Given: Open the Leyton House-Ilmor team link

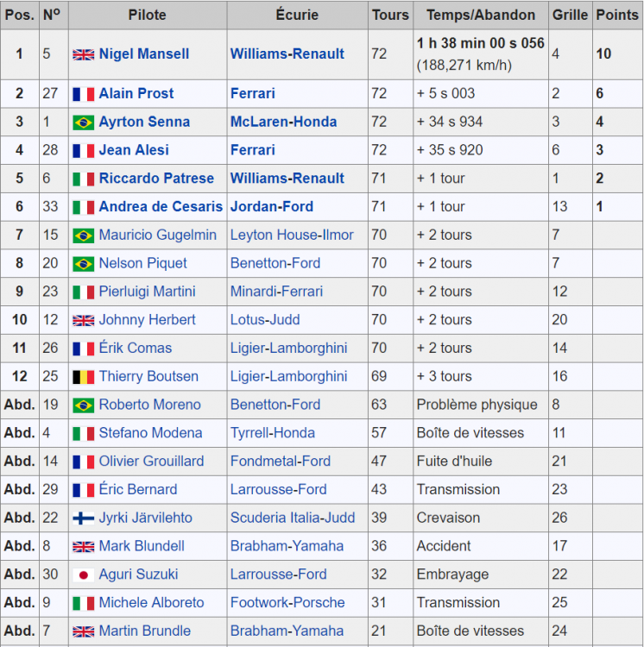Looking at the screenshot, I should (292, 235).
